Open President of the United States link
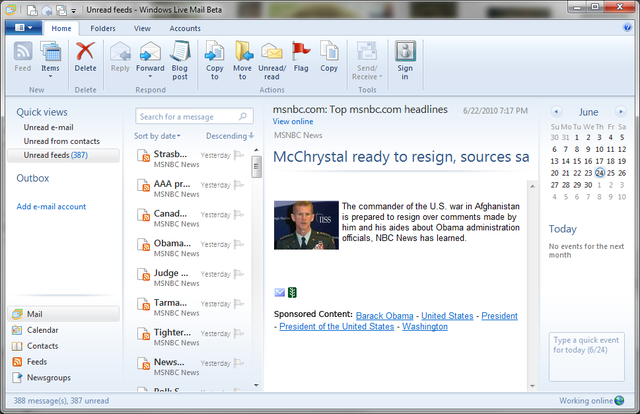This screenshot has height=414, width=640. pos(337,327)
